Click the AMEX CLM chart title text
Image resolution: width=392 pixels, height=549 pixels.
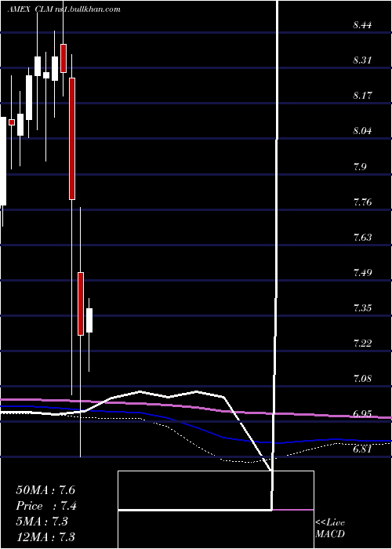coord(64,9)
